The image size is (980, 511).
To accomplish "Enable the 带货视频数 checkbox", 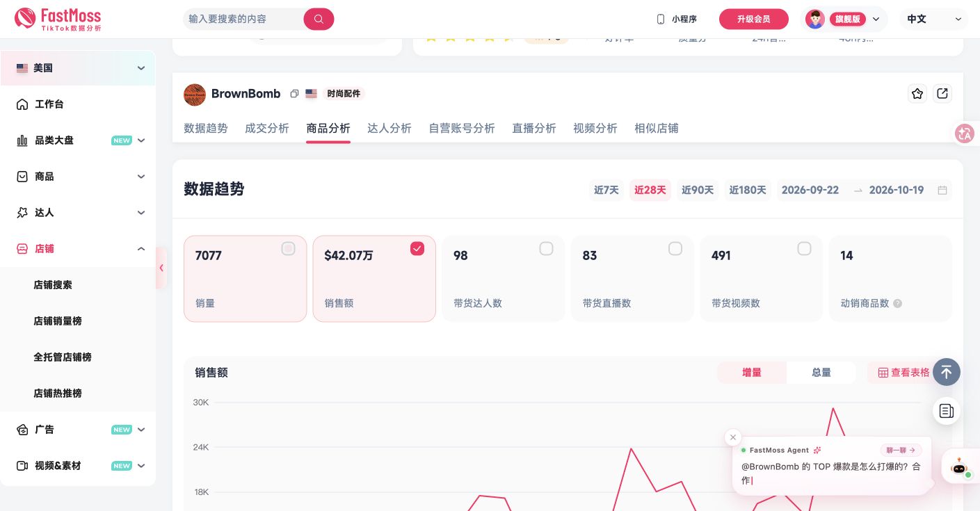I will point(805,249).
